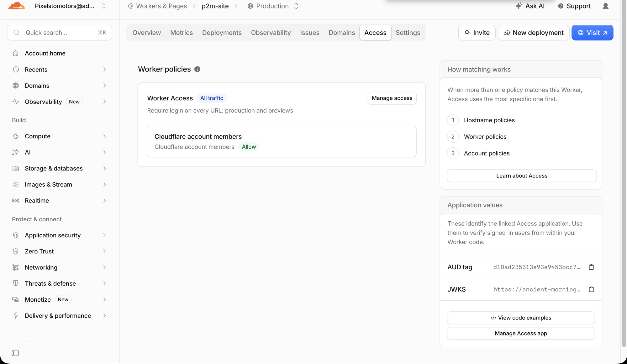Click the Images & Stream play icon
This screenshot has height=364, width=627.
coord(16,185)
